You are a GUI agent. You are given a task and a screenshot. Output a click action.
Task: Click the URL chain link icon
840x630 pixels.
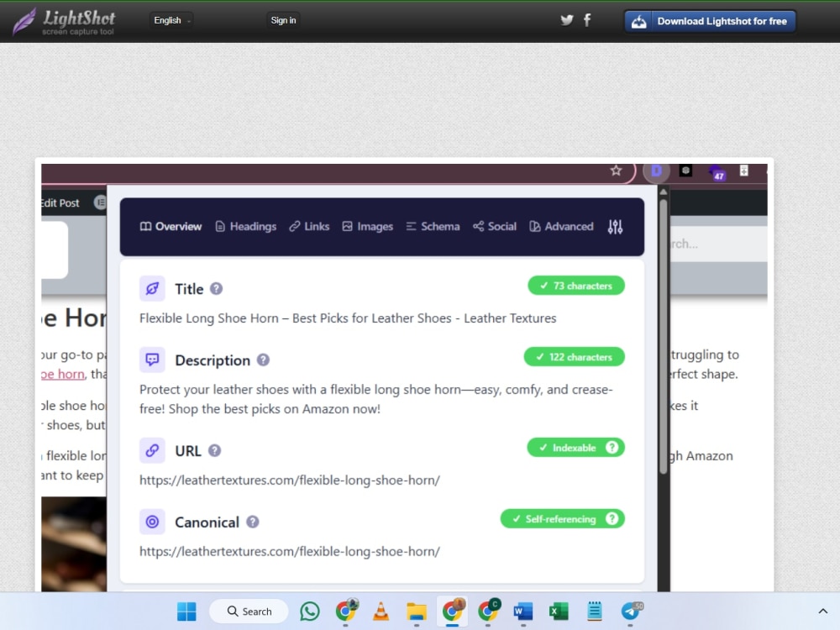click(152, 450)
